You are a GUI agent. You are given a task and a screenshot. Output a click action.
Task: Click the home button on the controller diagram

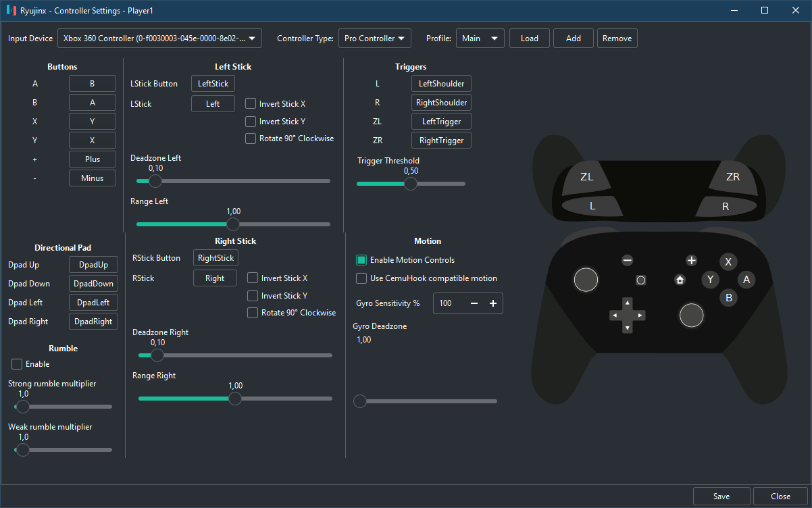(x=680, y=279)
